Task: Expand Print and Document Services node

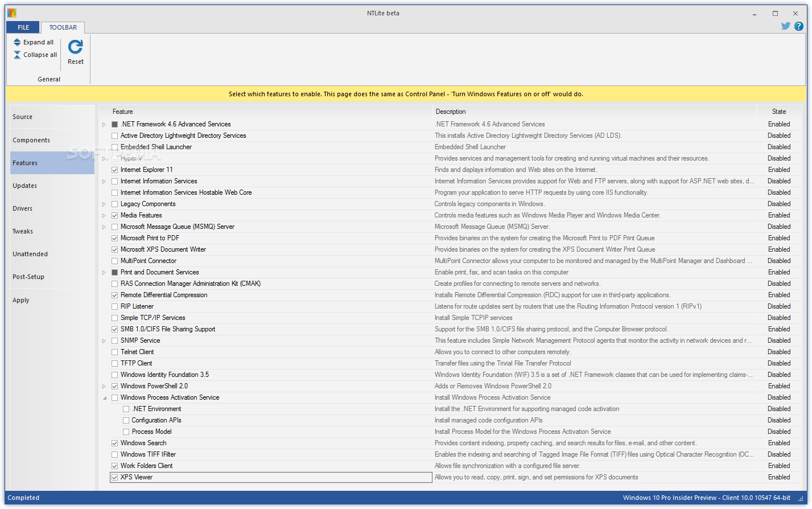Action: click(x=104, y=272)
